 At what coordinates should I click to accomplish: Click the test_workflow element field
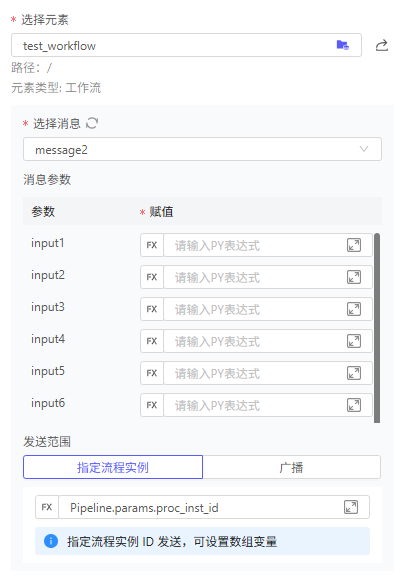(x=186, y=45)
